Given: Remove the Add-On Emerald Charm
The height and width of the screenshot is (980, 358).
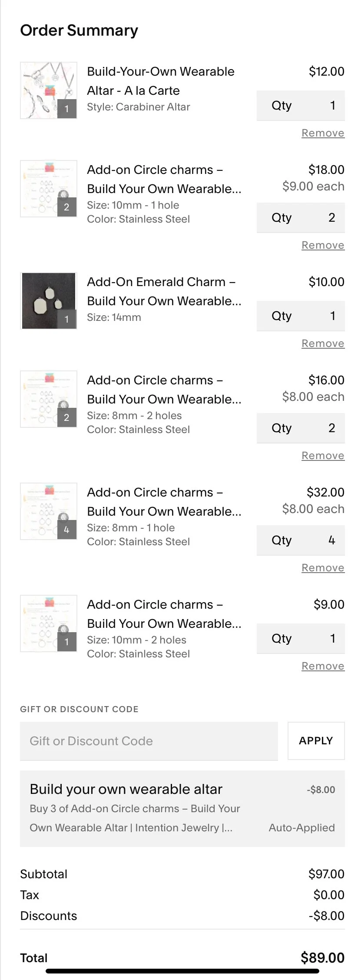Looking at the screenshot, I should pos(323,343).
